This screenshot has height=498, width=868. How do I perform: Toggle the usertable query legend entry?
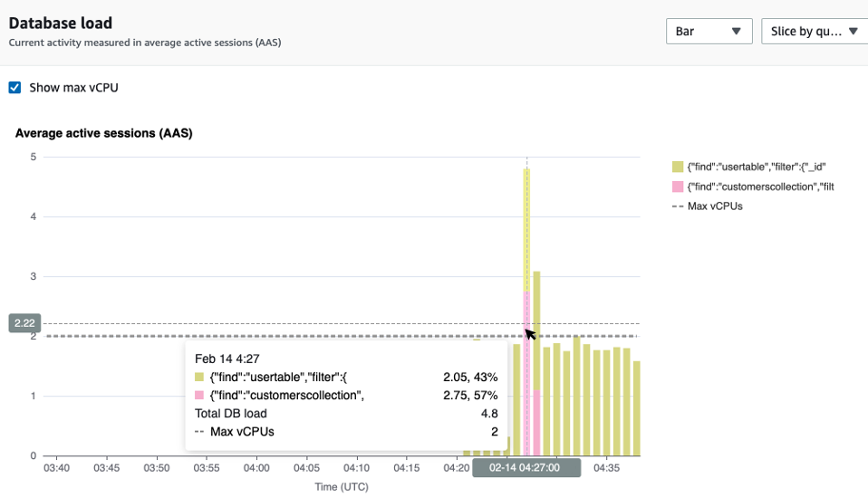pos(756,167)
